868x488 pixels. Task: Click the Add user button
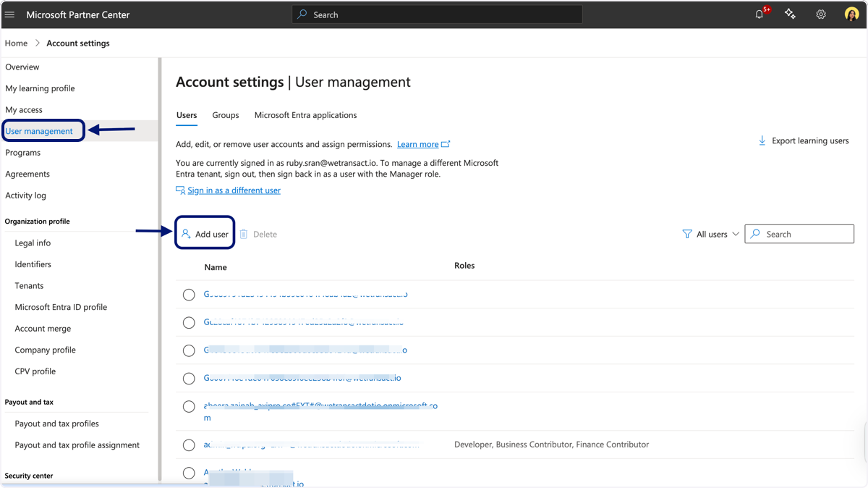tap(205, 234)
